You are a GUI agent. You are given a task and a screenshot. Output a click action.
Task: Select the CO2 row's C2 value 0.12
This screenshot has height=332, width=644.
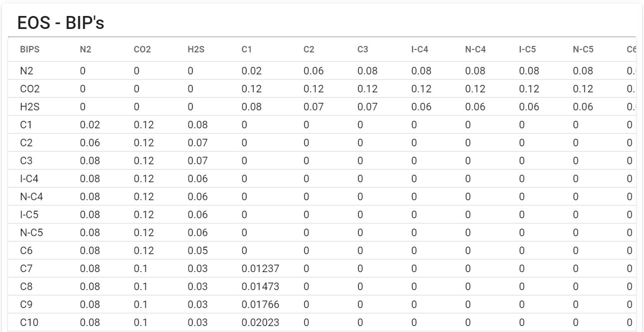(x=313, y=89)
